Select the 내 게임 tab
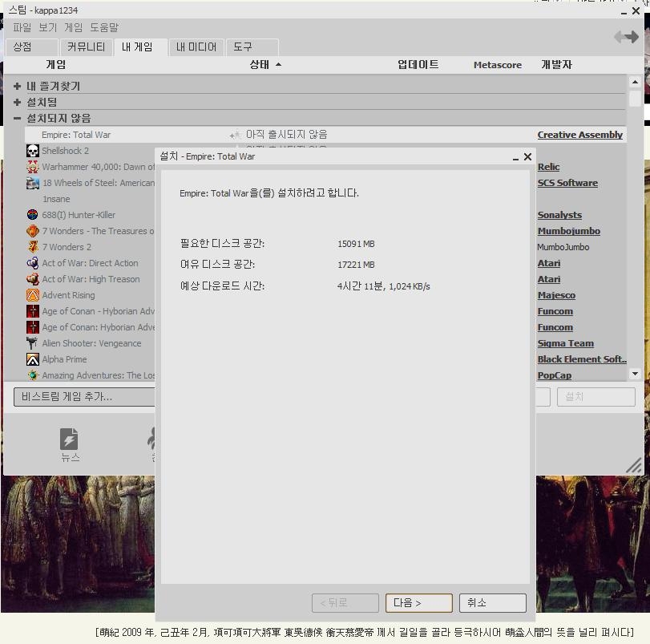Viewport: 650px width, 644px height. click(141, 47)
